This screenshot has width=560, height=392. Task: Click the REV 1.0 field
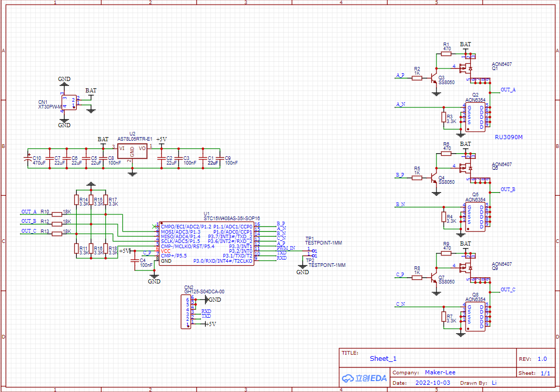tap(542, 359)
